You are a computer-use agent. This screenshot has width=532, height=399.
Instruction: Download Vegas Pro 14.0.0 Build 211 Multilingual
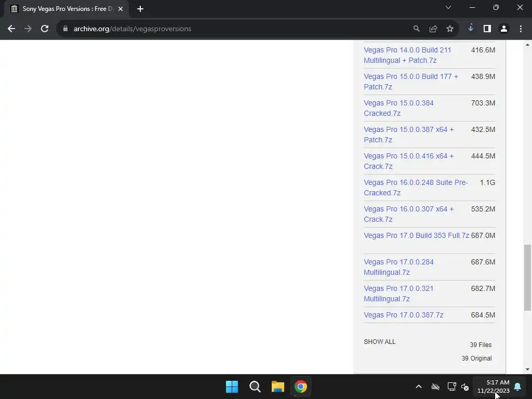point(407,55)
